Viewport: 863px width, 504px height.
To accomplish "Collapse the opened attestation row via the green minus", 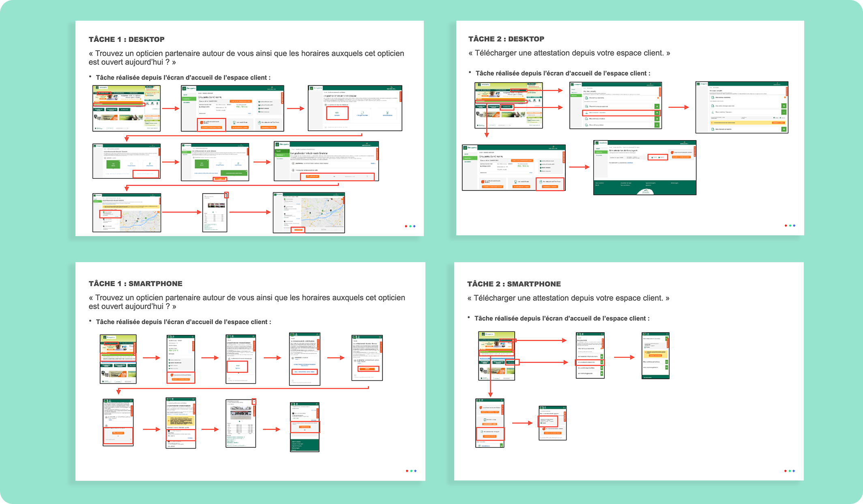I will 784,112.
